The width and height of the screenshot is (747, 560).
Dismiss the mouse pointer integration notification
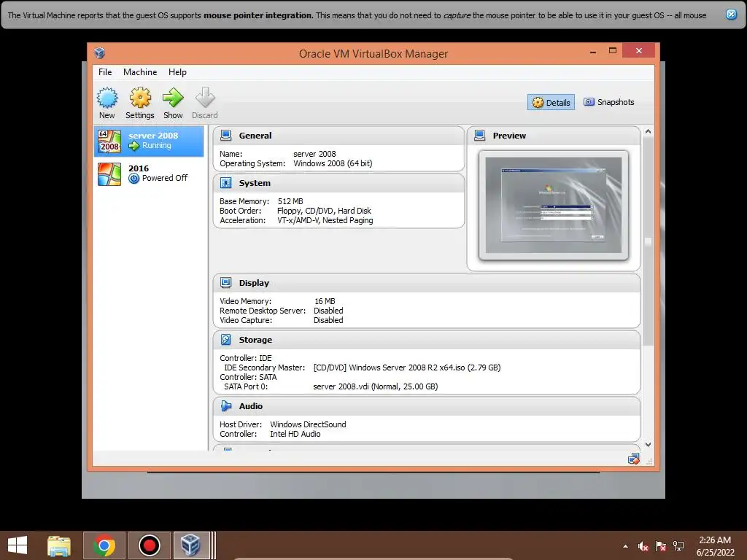click(x=731, y=15)
